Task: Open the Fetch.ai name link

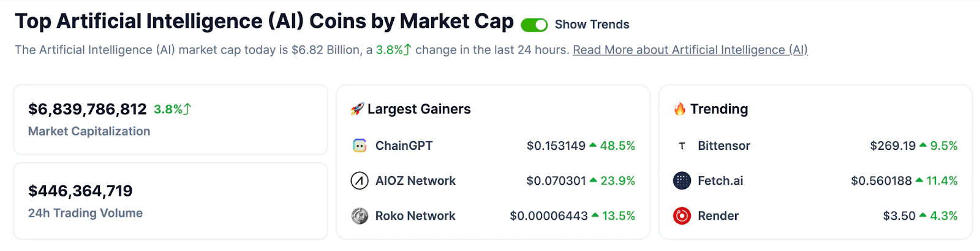Action: (720, 180)
